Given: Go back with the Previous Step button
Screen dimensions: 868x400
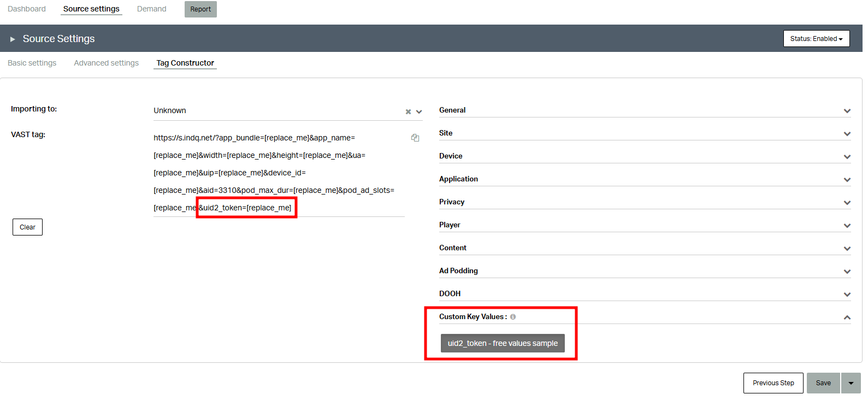Looking at the screenshot, I should click(773, 383).
